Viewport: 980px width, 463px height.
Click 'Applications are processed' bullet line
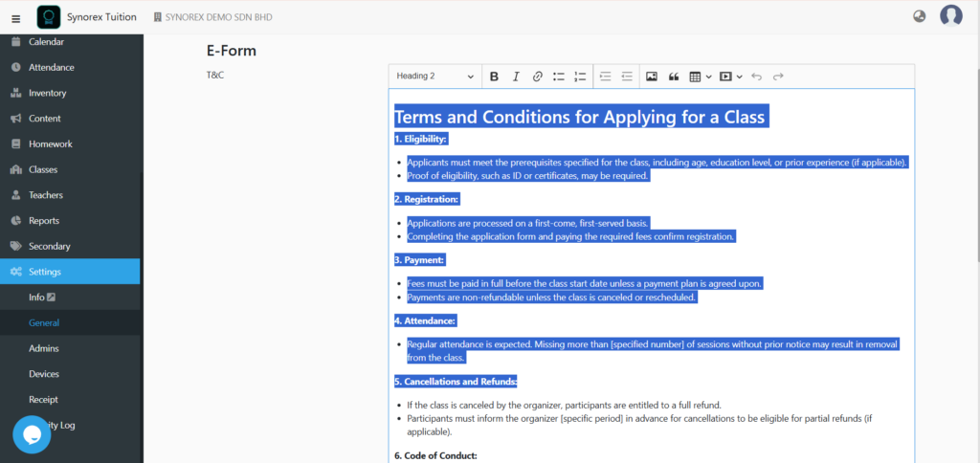click(x=528, y=223)
